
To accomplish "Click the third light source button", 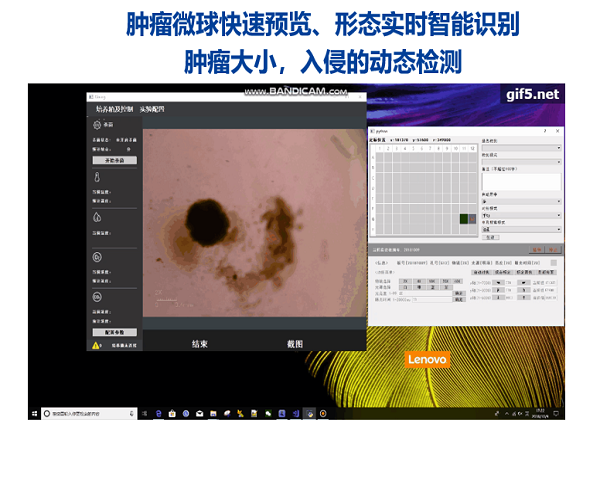I will (x=433, y=287).
